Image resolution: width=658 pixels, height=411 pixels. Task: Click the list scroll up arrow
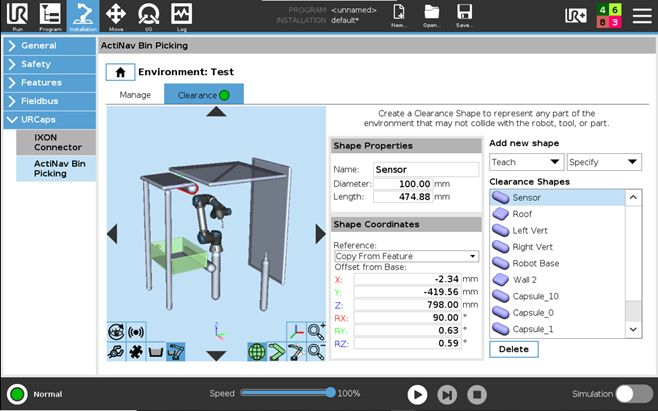pos(633,197)
